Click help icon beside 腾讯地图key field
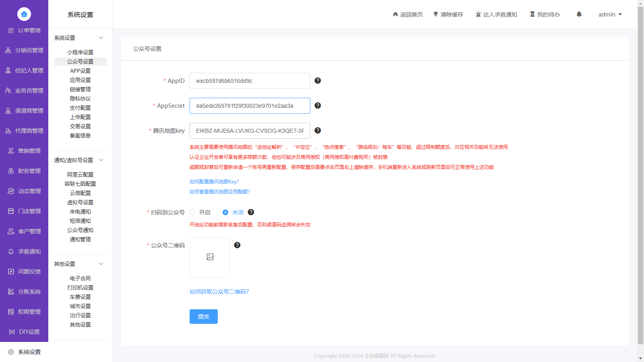 [318, 130]
